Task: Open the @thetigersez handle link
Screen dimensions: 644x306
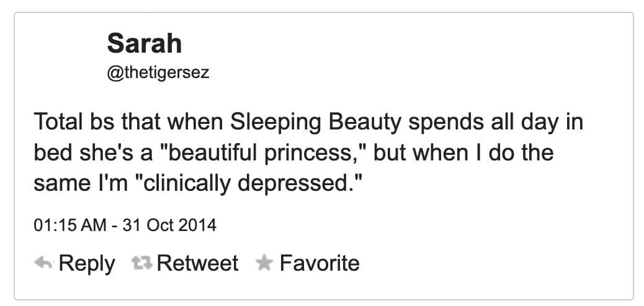Action: [158, 72]
